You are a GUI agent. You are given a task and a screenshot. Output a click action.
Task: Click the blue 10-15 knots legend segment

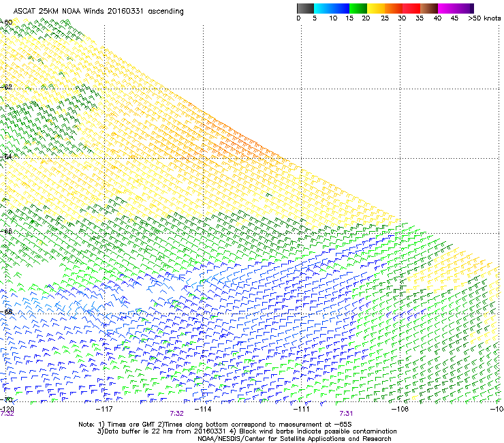341,8
